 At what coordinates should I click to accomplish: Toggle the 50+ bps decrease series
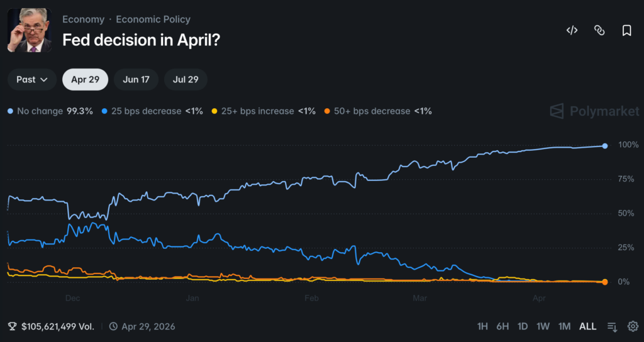tap(377, 111)
